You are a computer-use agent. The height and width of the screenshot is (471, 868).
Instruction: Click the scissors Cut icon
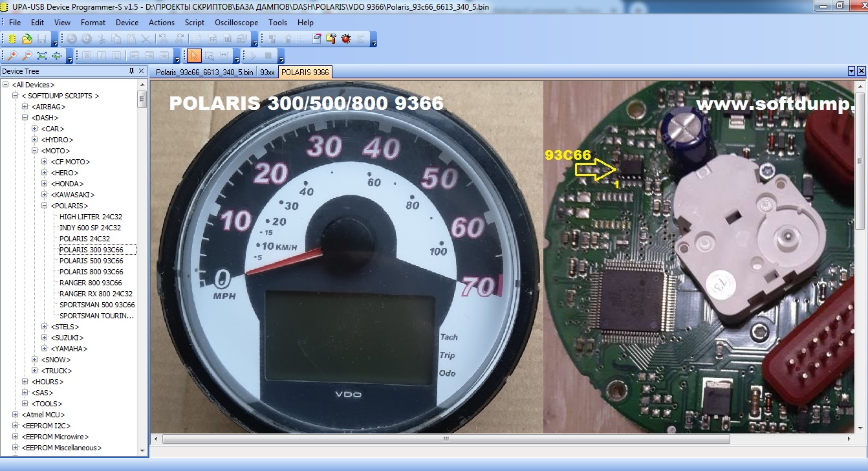[102, 39]
